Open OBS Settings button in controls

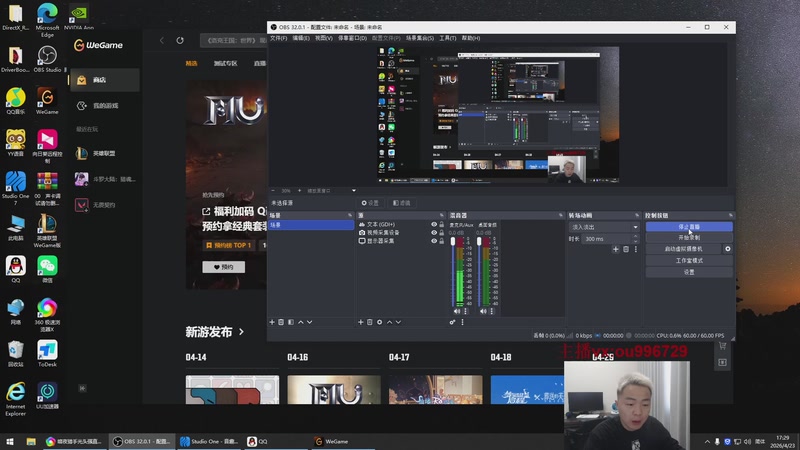click(x=689, y=272)
